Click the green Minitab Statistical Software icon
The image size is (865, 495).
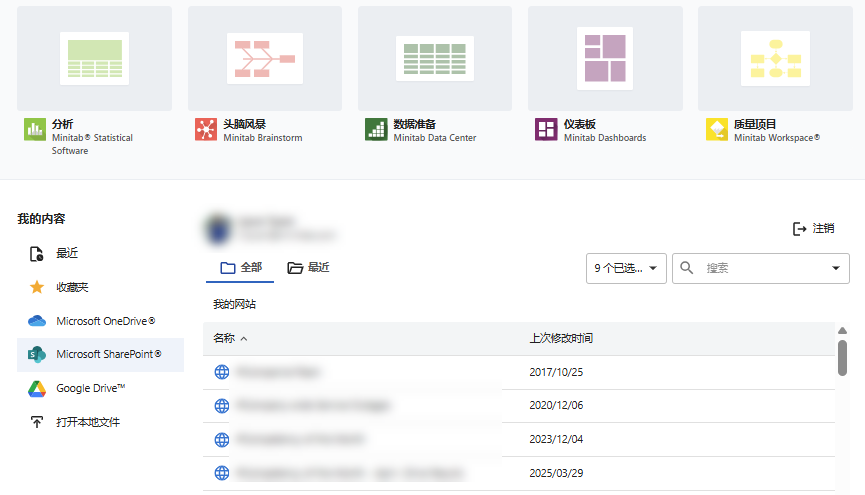35,130
